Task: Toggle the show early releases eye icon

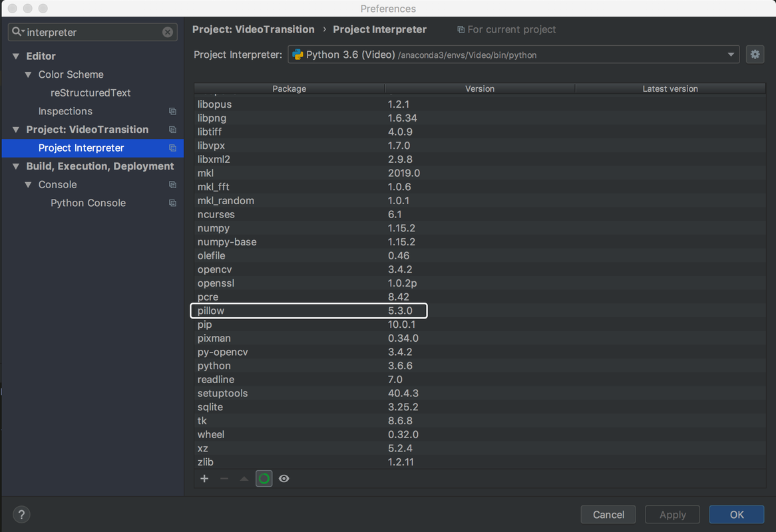Action: pyautogui.click(x=284, y=479)
